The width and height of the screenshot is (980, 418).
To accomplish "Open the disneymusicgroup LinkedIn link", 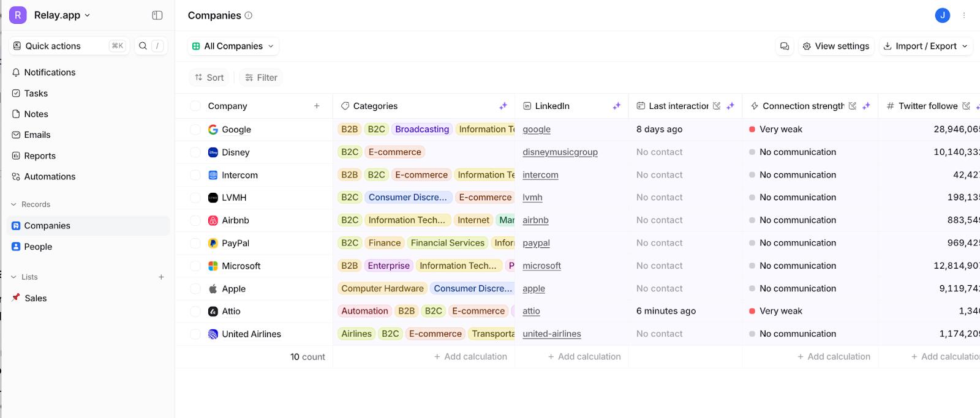I will [560, 152].
